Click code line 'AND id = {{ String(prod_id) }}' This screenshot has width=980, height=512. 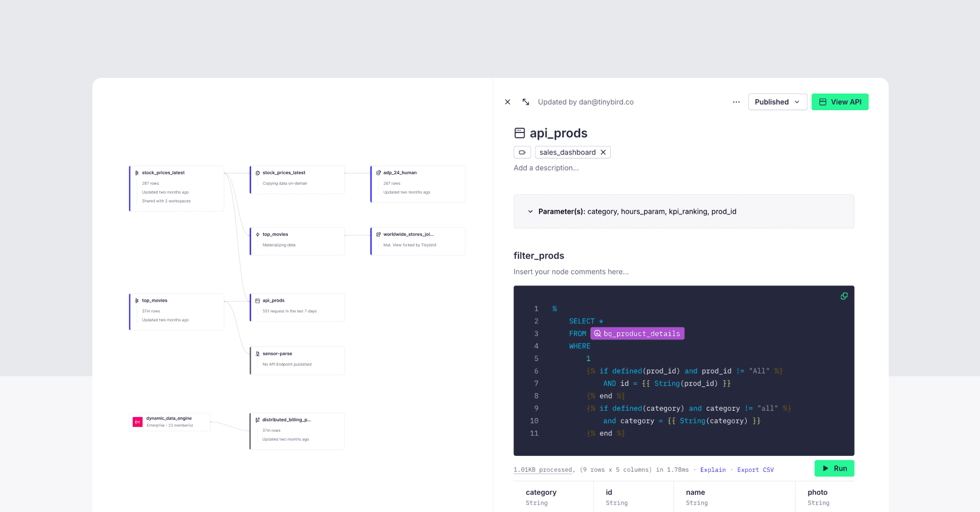click(x=667, y=383)
